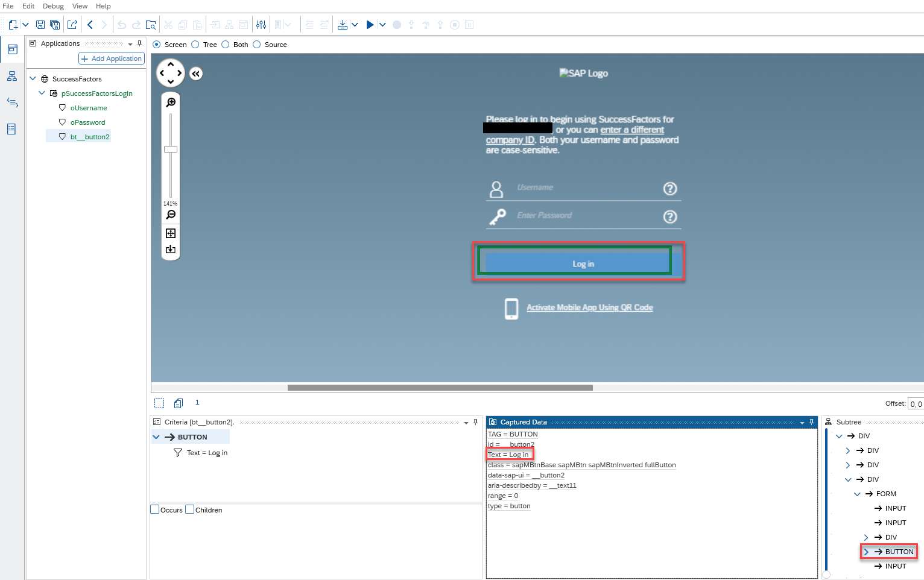This screenshot has width=924, height=580.
Task: Collapse the FORM node in the Subtree panel
Action: coord(858,493)
